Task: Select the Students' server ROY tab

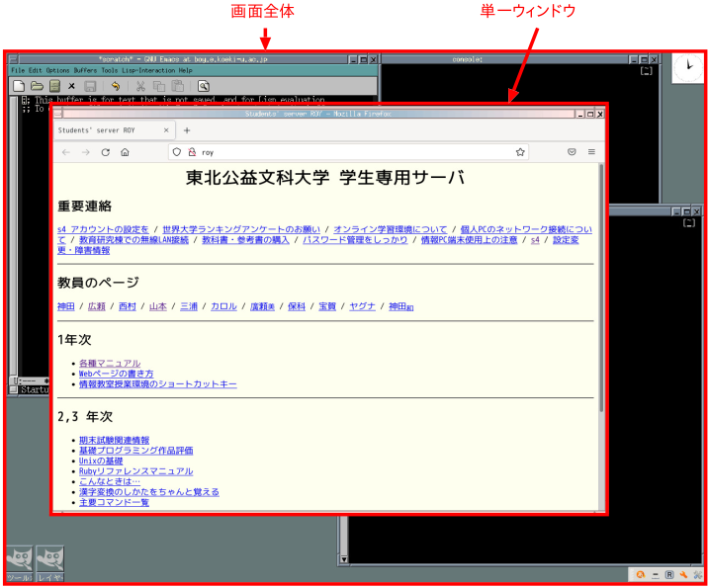Action: coord(115,130)
